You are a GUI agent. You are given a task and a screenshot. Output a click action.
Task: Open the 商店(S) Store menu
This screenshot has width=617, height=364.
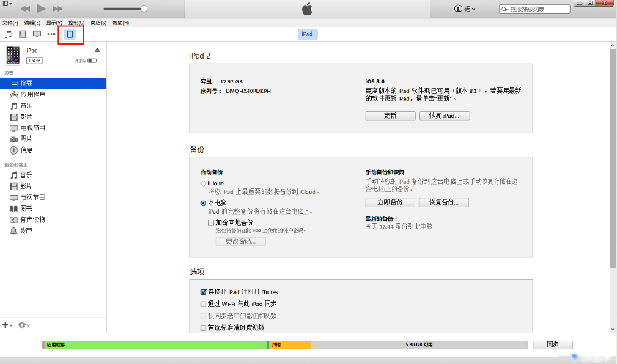(97, 23)
